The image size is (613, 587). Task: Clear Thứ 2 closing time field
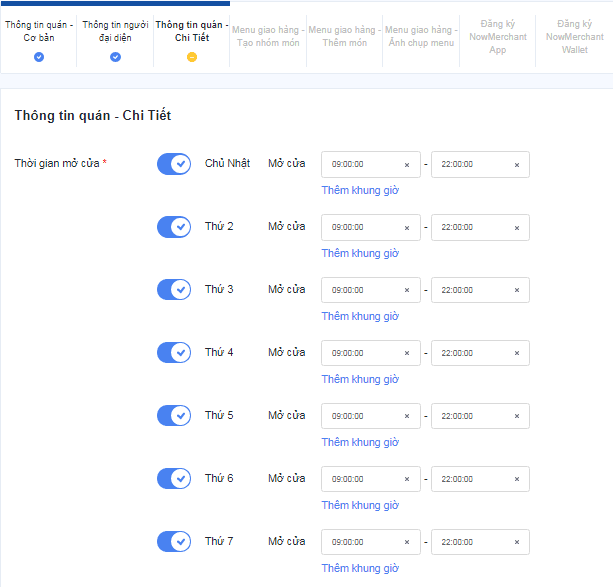[516, 228]
